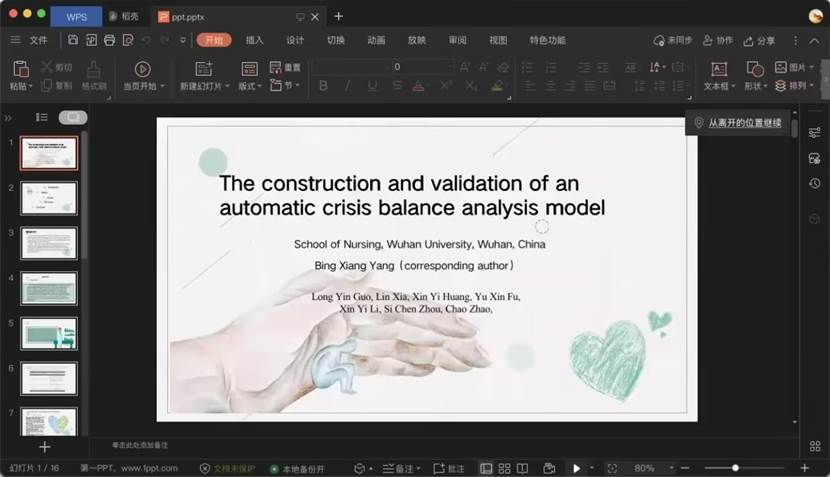Switch to slide sorter grid view
Image resolution: width=830 pixels, height=477 pixels.
click(504, 468)
